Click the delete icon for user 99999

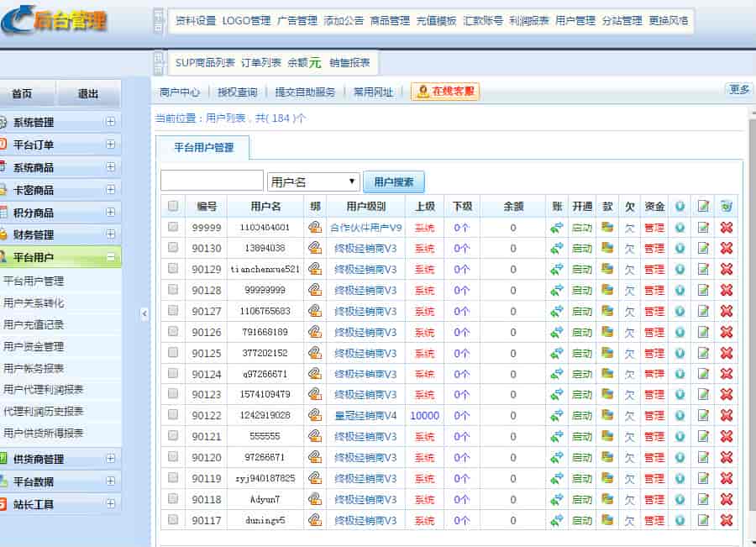pyautogui.click(x=727, y=227)
